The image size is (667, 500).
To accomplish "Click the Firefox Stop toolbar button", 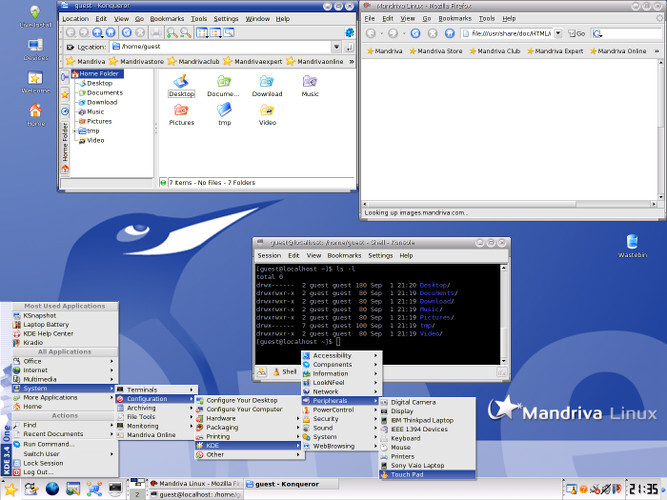I will point(433,33).
